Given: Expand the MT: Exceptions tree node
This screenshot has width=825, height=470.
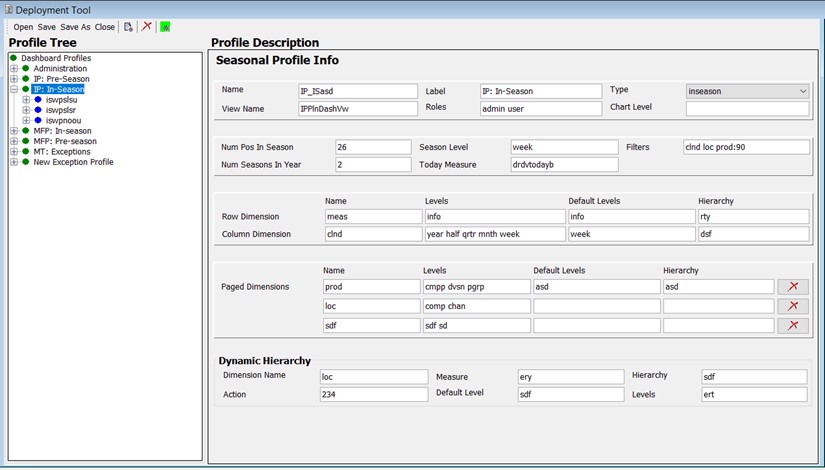Looking at the screenshot, I should 14,152.
